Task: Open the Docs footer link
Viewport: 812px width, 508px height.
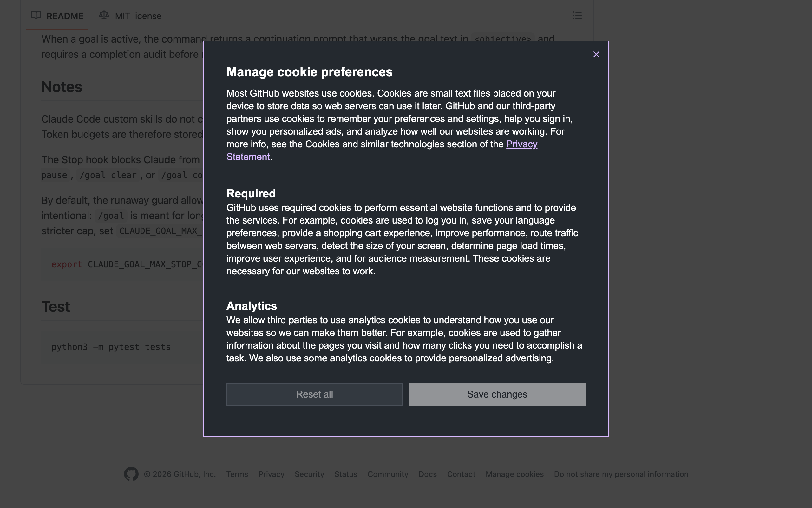Action: point(428,474)
